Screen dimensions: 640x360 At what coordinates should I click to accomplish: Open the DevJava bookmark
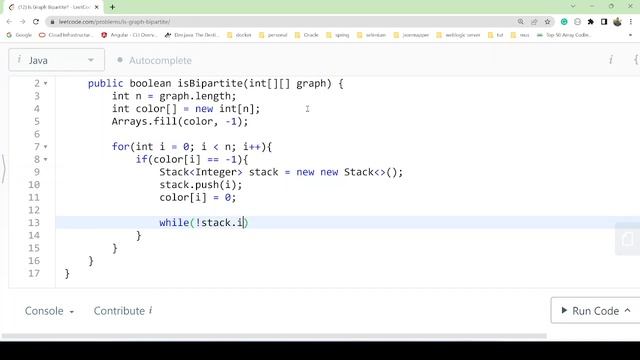pos(192,35)
